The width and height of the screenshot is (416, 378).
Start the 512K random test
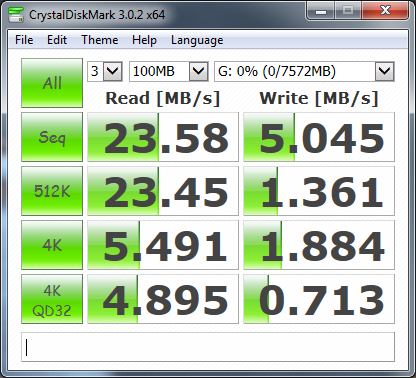(x=52, y=191)
